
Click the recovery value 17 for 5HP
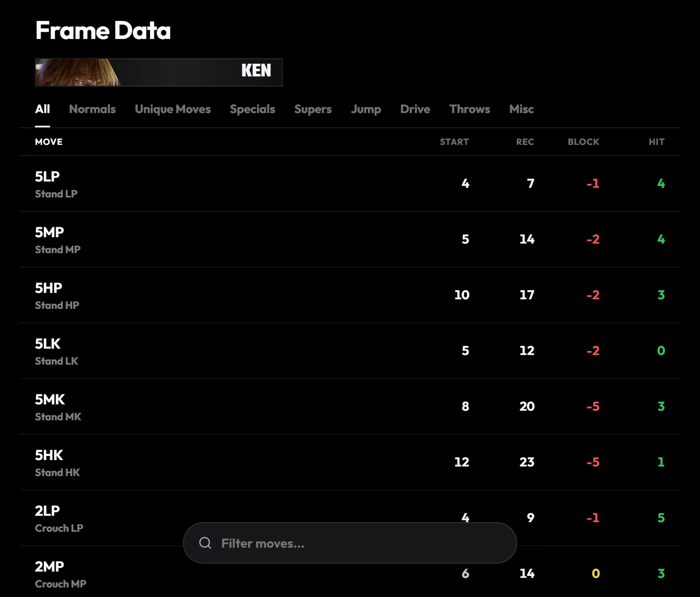point(527,295)
